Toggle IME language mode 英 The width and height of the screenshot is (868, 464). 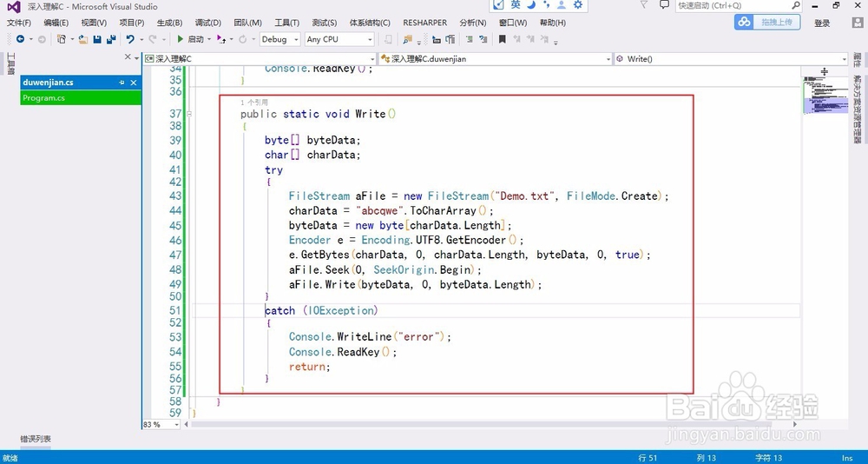516,5
